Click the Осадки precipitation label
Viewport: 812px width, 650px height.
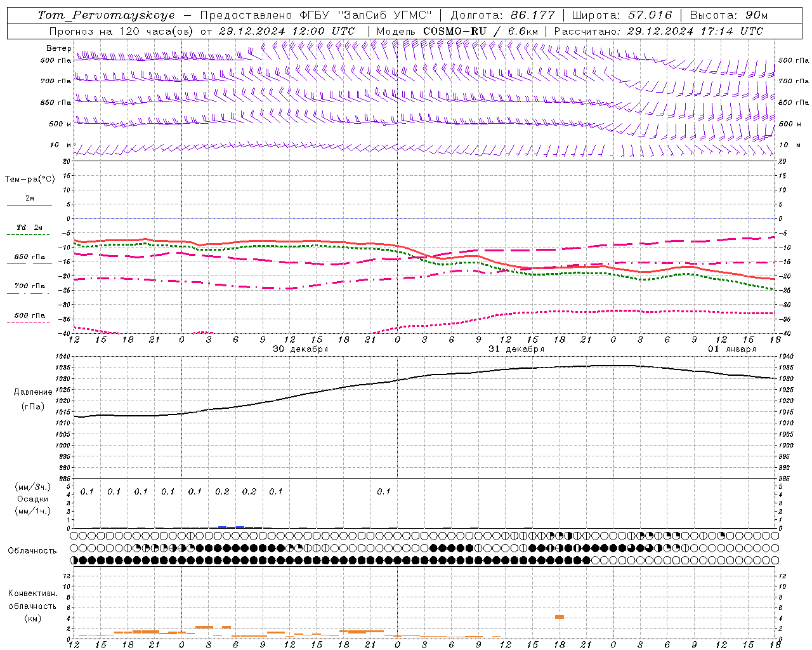pos(33,499)
